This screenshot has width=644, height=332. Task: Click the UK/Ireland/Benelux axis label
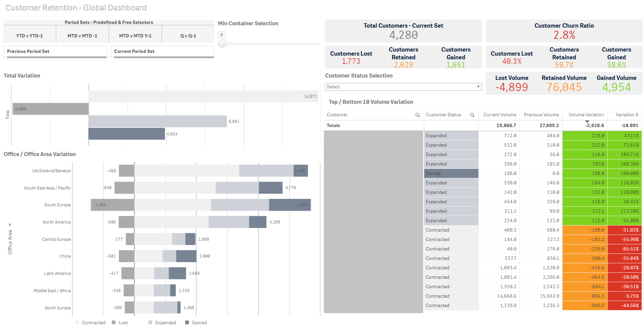[x=52, y=171]
